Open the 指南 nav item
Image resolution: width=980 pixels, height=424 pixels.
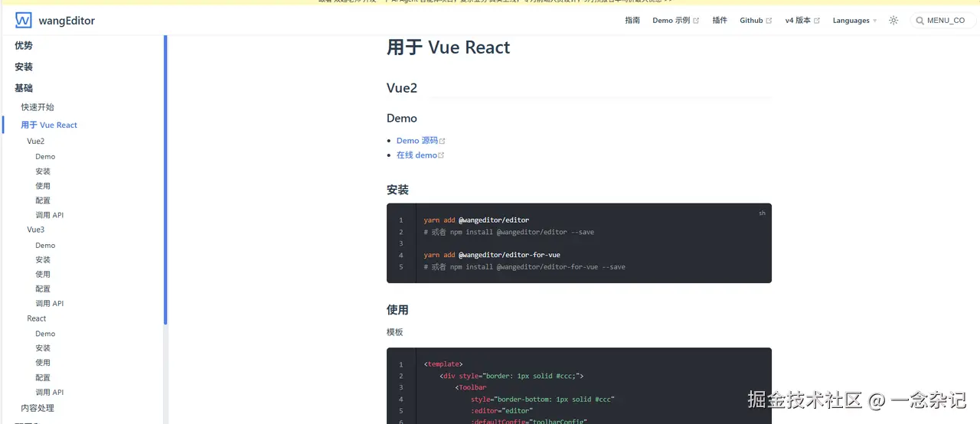[632, 21]
